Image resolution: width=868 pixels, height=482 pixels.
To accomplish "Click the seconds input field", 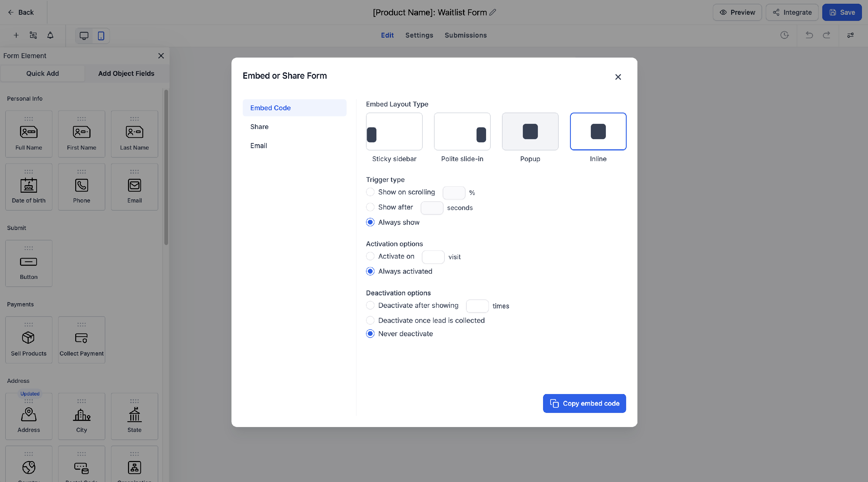I will 432,208.
